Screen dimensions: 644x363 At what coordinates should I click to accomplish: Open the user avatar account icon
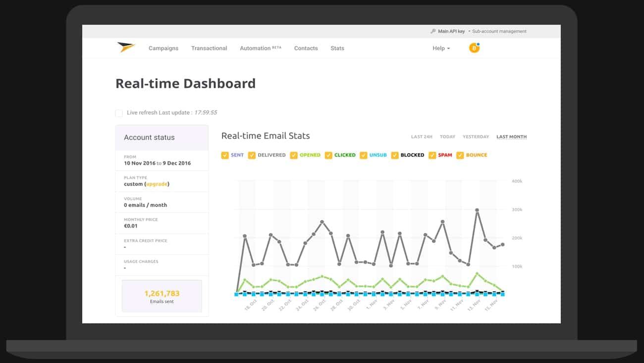pos(474,48)
